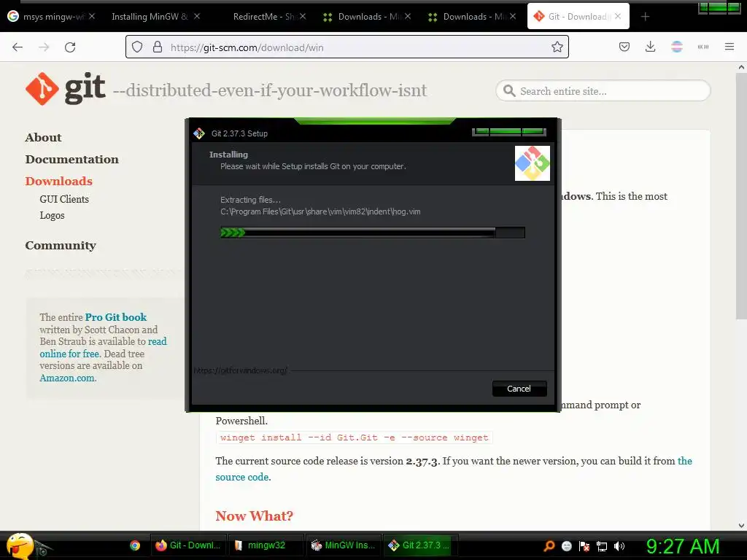Viewport: 747px width, 560px height.
Task: Save page to Pocket icon
Action: pos(624,47)
